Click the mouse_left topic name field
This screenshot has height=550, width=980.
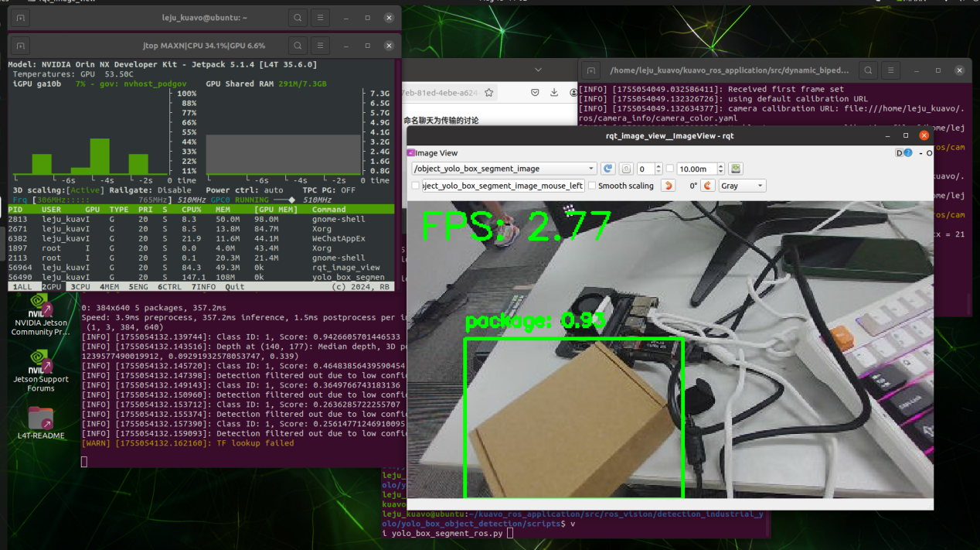point(503,186)
